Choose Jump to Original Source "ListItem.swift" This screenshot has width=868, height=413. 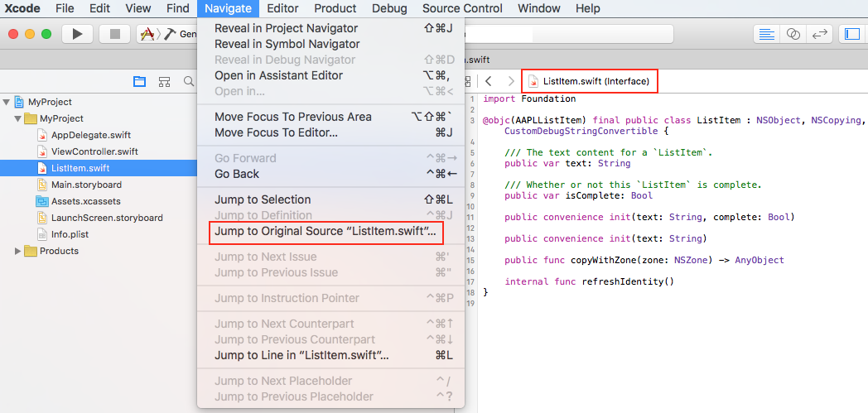click(325, 232)
